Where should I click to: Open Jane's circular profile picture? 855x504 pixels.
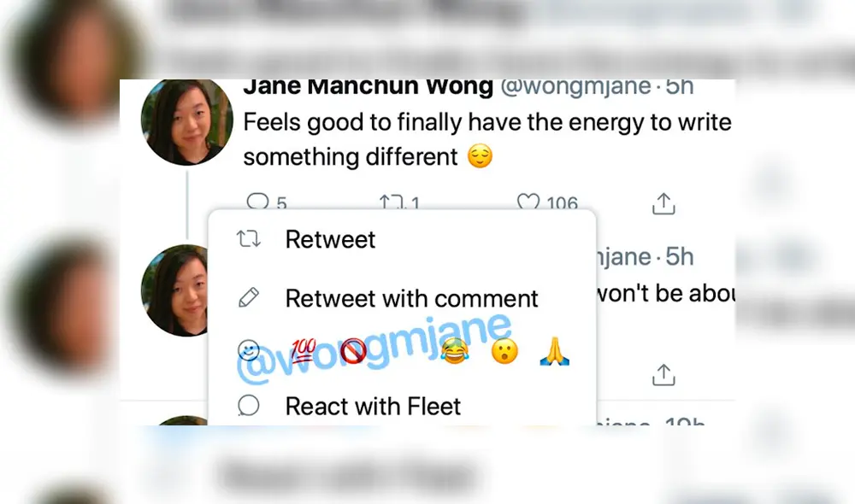186,122
